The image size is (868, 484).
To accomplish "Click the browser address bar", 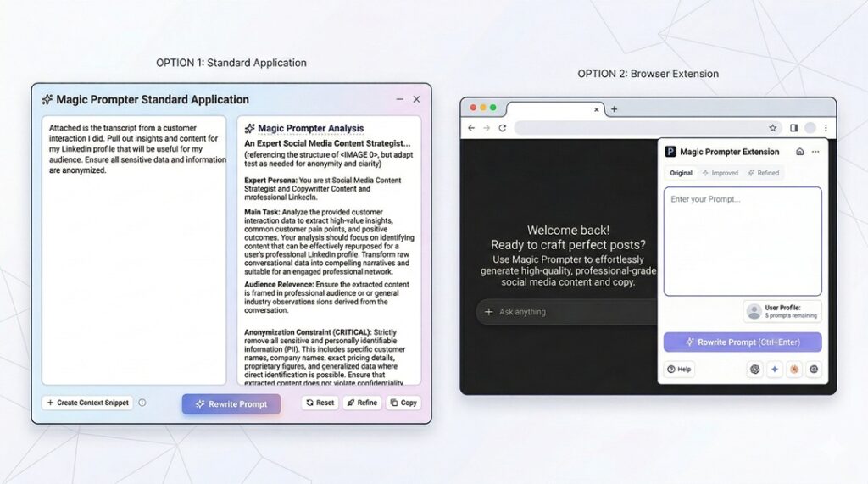I will [648, 128].
